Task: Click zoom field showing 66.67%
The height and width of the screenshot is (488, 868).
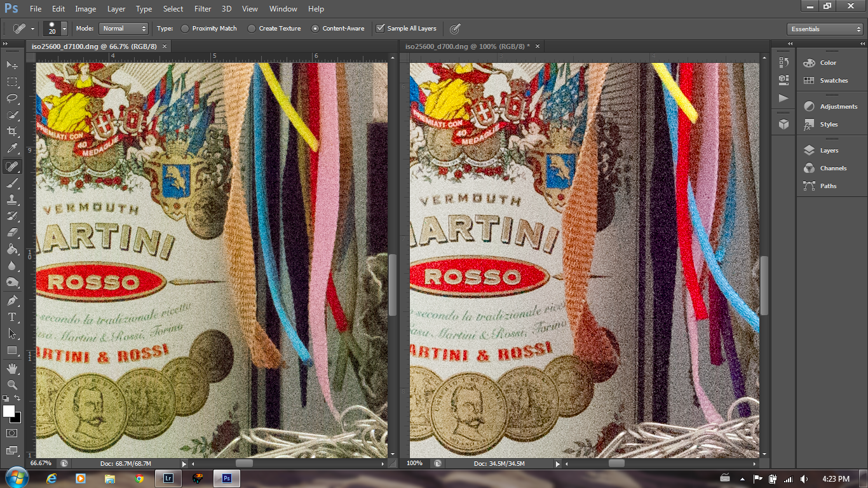Action: coord(41,464)
